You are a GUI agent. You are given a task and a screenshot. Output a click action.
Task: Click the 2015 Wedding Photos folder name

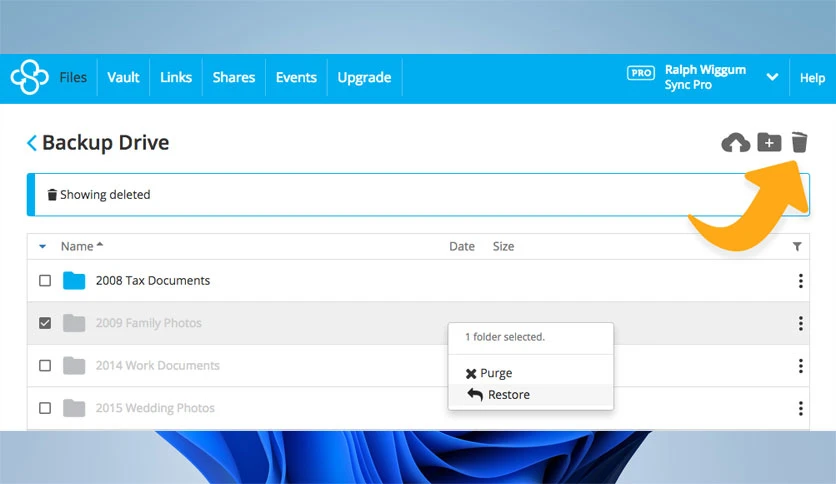[x=155, y=408]
